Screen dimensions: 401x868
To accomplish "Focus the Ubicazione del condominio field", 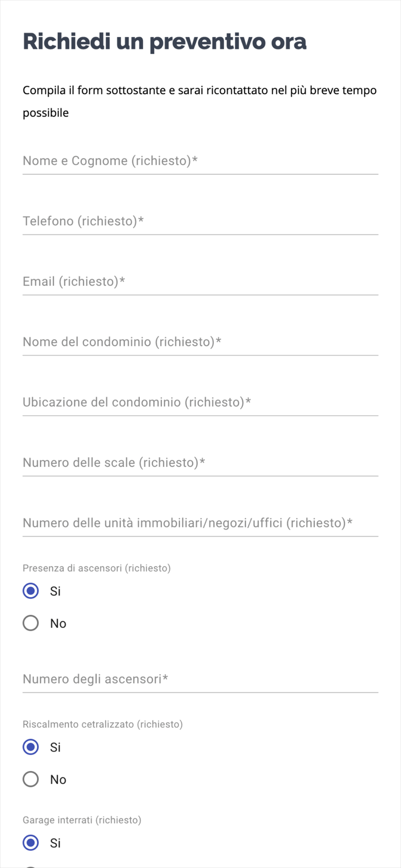I will coord(200,402).
